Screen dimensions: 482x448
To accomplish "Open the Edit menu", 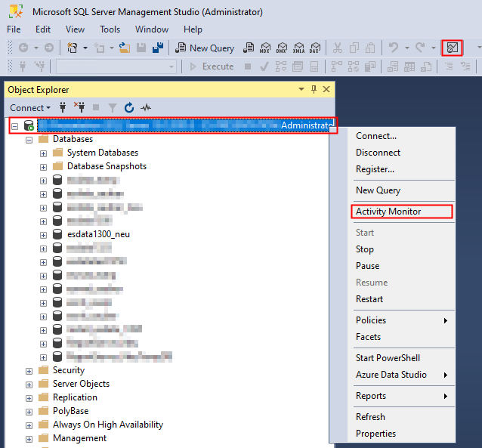I will coord(43,29).
